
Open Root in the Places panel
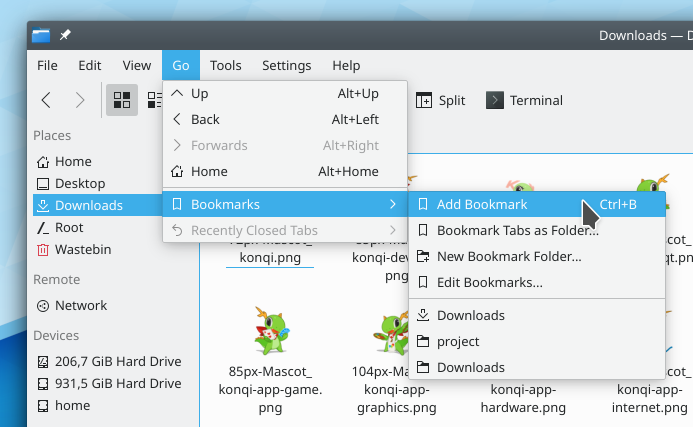tap(71, 227)
